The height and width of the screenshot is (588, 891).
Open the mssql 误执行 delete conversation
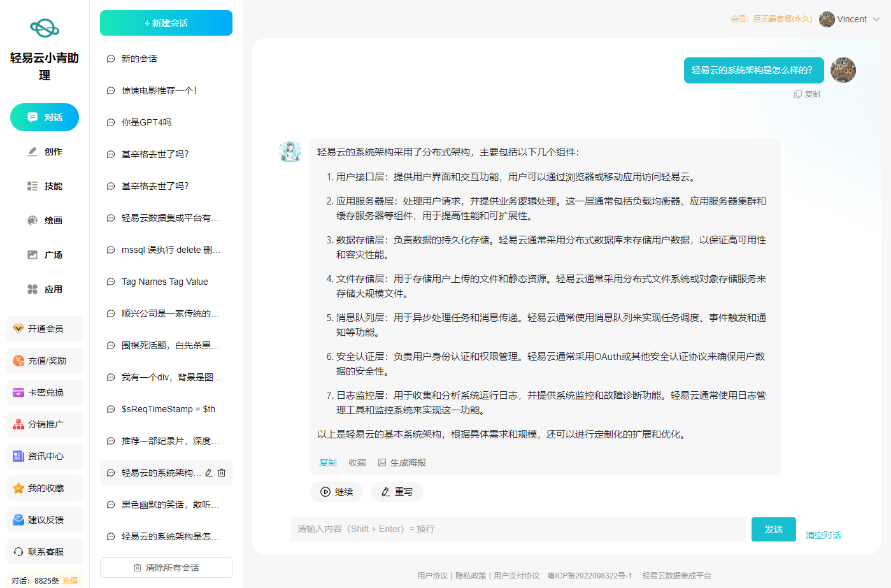tap(166, 250)
